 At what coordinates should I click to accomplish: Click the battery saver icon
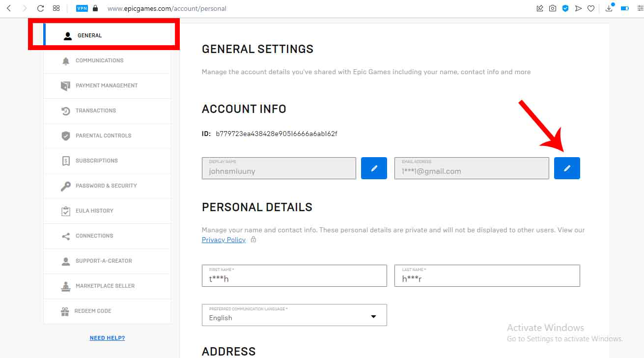click(x=625, y=8)
